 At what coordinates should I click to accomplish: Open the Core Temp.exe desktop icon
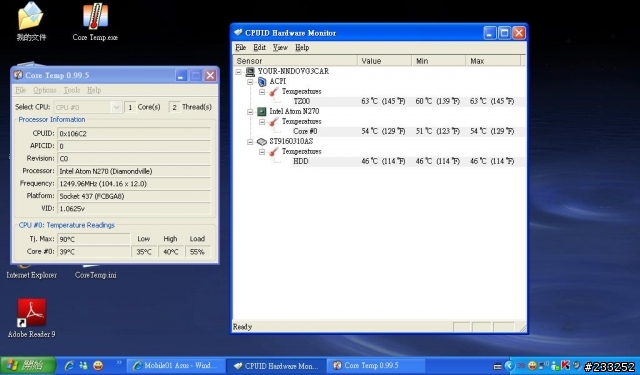pyautogui.click(x=95, y=21)
